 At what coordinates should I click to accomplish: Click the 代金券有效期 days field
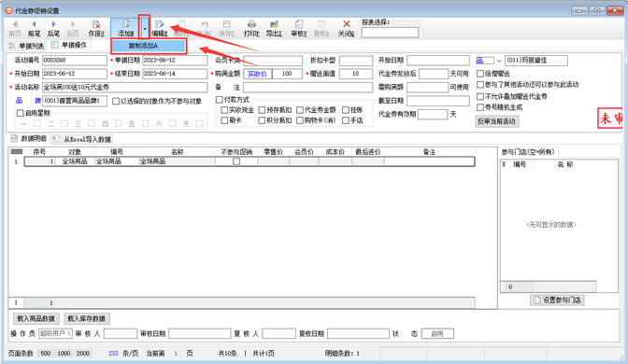(433, 115)
